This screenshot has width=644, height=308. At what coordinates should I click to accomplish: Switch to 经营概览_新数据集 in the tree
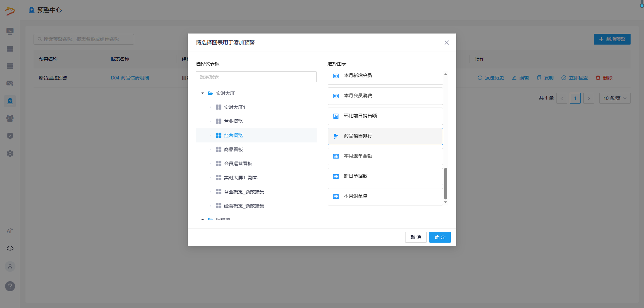244,205
